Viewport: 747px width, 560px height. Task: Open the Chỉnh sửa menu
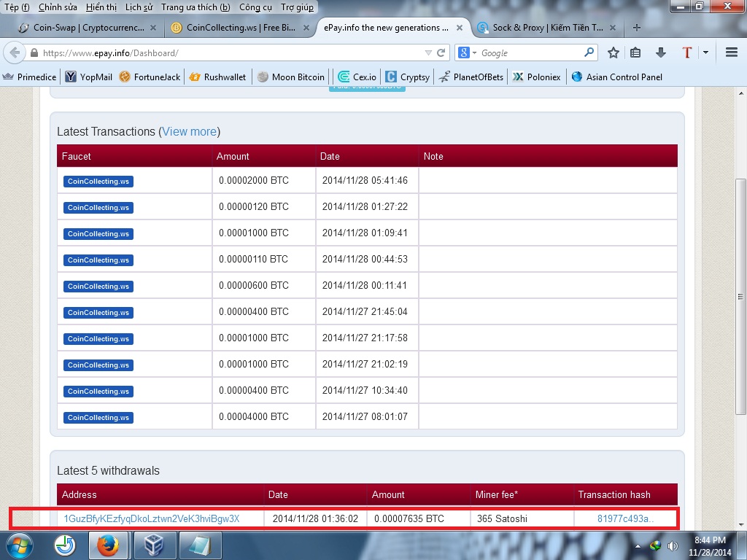click(58, 7)
